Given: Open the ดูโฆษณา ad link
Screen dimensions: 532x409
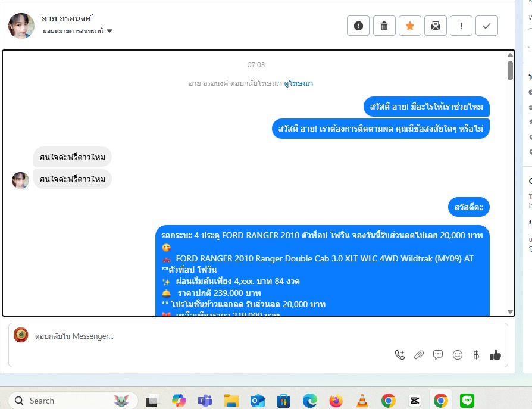Looking at the screenshot, I should [299, 83].
